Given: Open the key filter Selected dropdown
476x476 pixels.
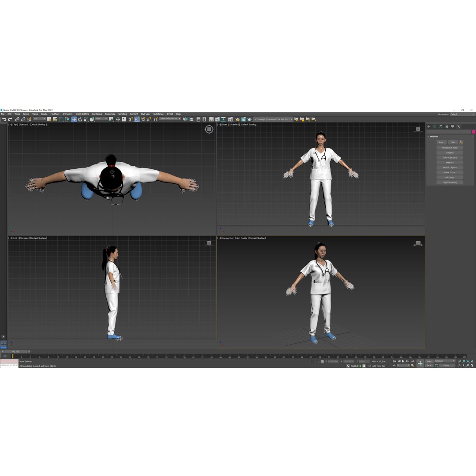Looking at the screenshot, I should 445,361.
